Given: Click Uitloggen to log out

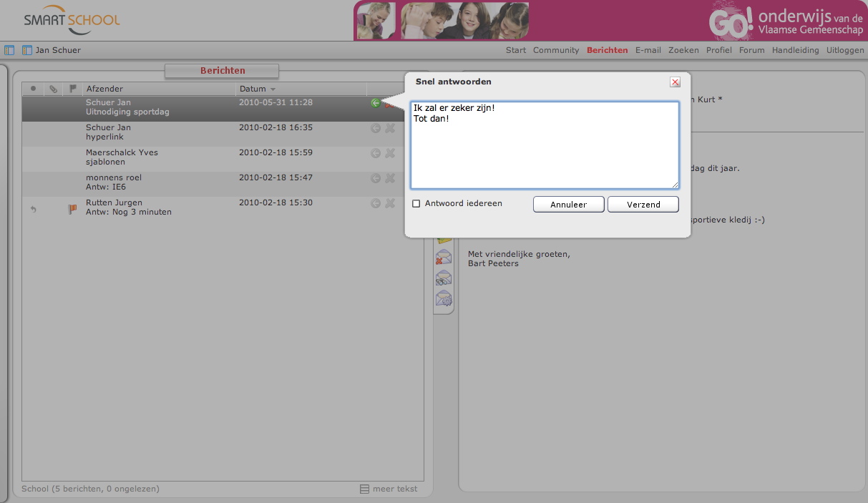Looking at the screenshot, I should [845, 50].
